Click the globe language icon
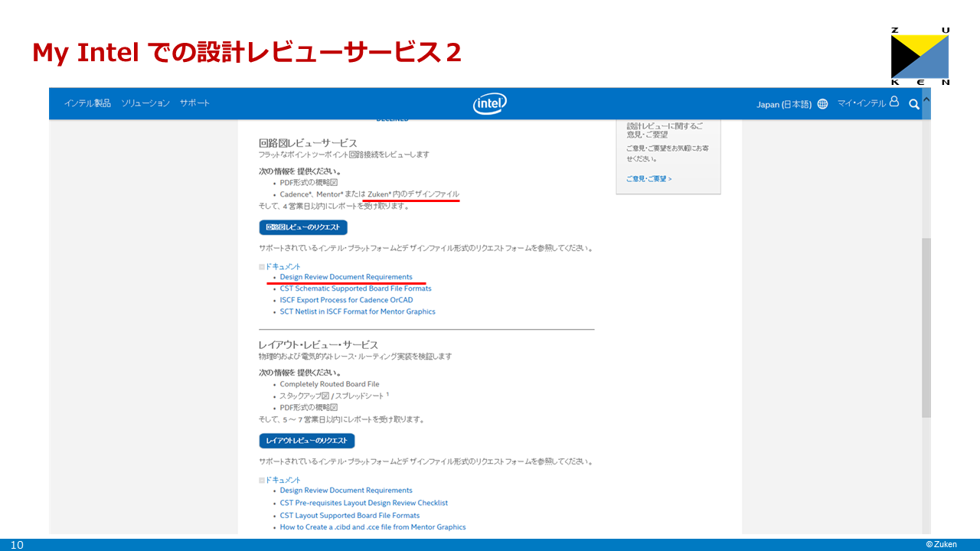Viewport: 980px width, 551px height. coord(822,104)
